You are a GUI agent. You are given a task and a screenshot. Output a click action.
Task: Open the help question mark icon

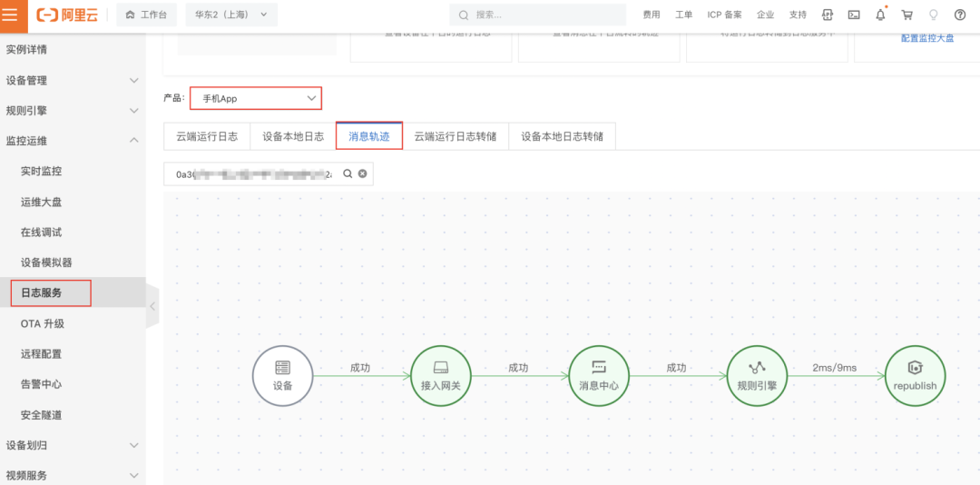(960, 15)
